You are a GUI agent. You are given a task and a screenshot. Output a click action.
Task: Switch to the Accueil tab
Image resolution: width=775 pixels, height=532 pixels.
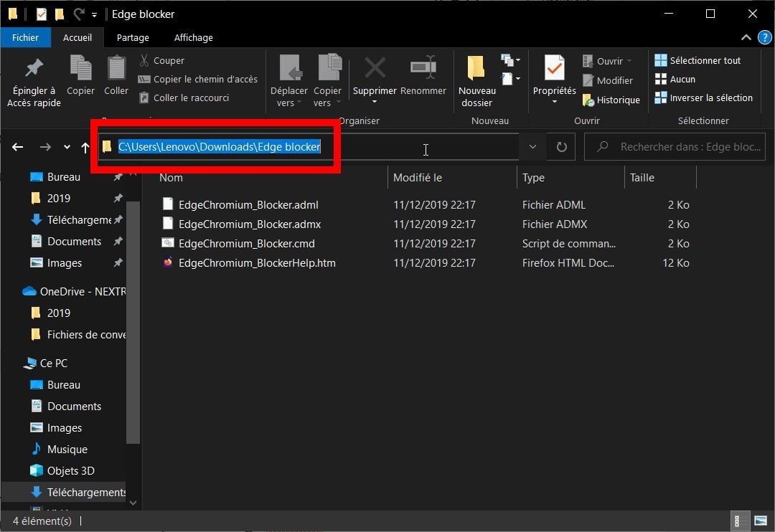click(x=77, y=37)
